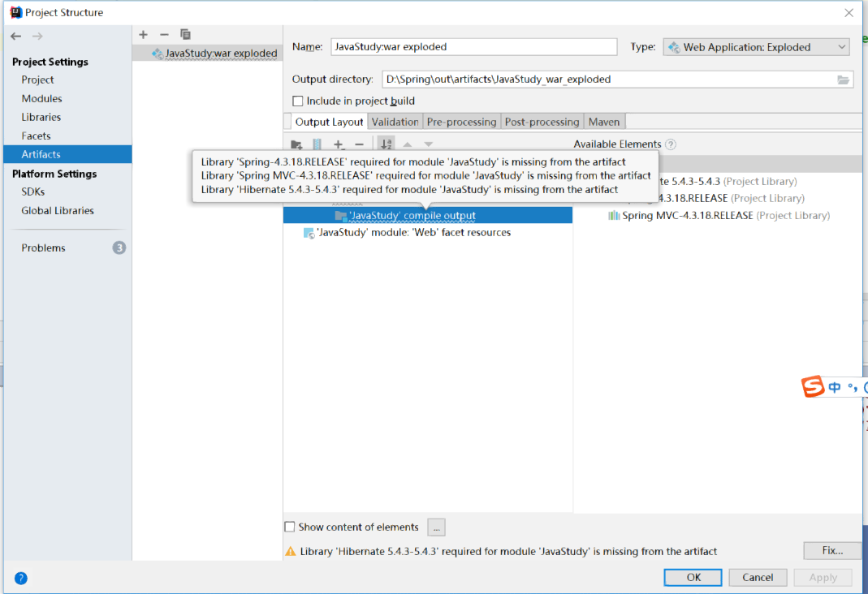This screenshot has height=594, width=868.
Task: Close the Project Structure dialog
Action: pos(849,13)
